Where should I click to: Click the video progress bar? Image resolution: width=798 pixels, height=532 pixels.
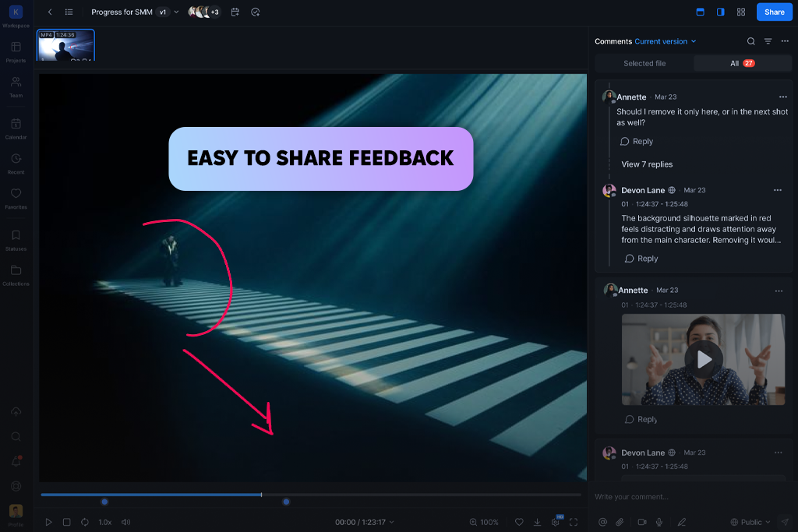point(311,495)
